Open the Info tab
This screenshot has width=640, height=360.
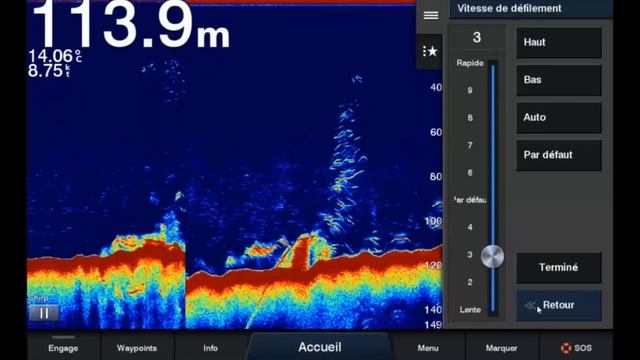coord(210,348)
